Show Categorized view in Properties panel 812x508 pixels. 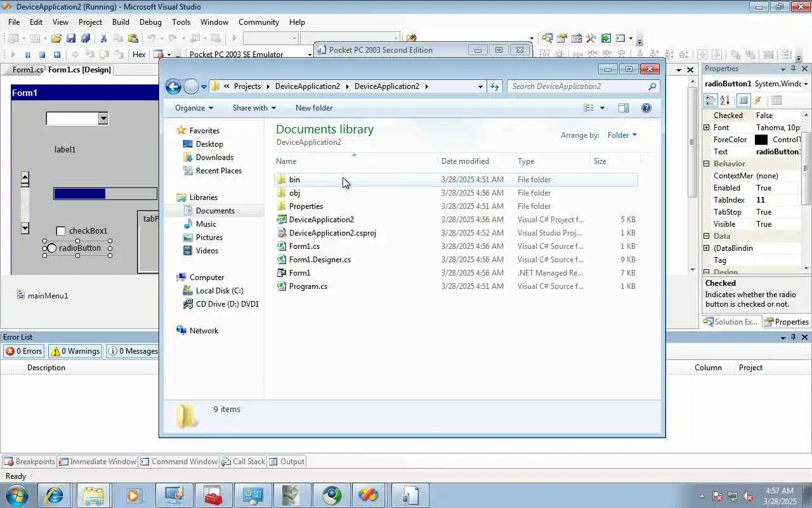click(x=710, y=100)
